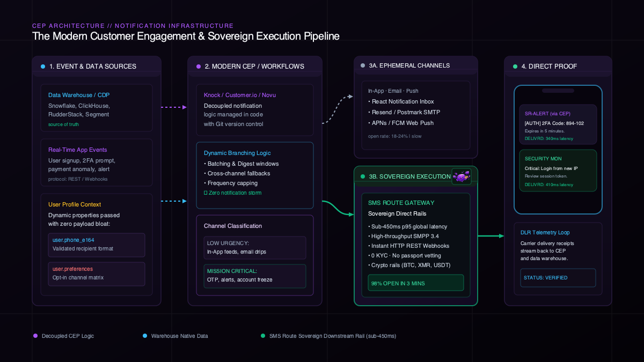Click the blue dot beside Event & Data Sources
The width and height of the screenshot is (644, 362).
click(43, 67)
